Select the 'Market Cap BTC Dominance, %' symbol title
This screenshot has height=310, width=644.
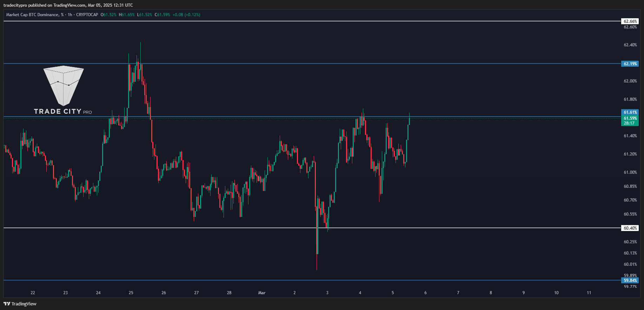(x=35, y=15)
